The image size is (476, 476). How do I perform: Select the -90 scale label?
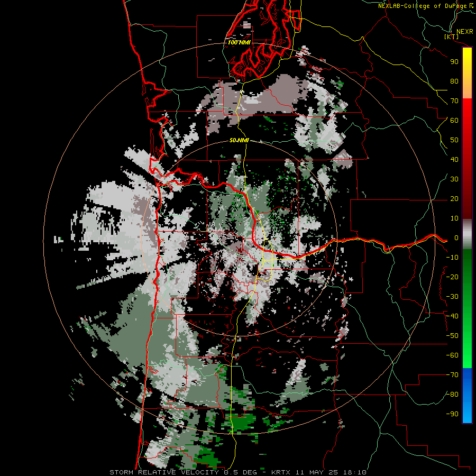pyautogui.click(x=452, y=414)
